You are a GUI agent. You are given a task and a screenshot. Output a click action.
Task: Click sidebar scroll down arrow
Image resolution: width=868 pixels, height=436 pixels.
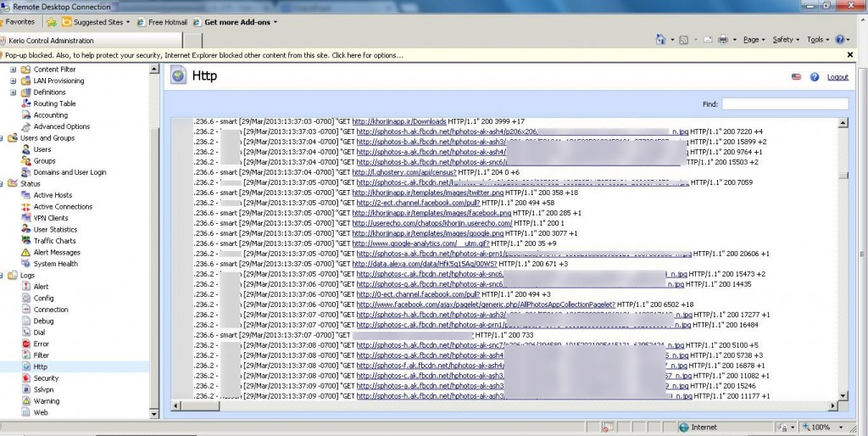(x=154, y=413)
